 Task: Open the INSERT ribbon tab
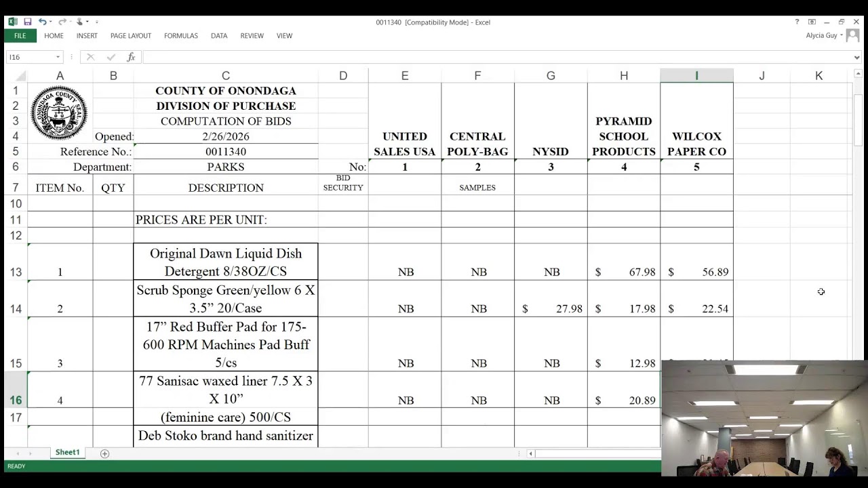pos(87,36)
